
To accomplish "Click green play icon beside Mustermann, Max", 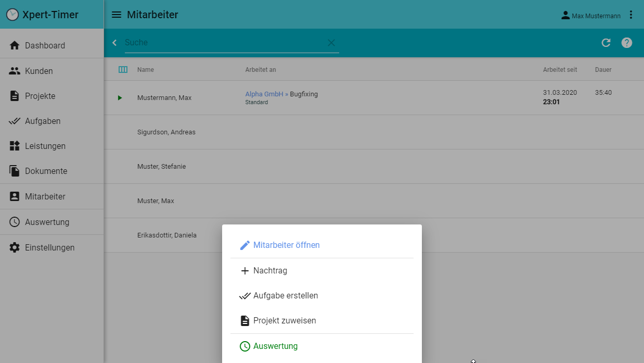I will (120, 98).
